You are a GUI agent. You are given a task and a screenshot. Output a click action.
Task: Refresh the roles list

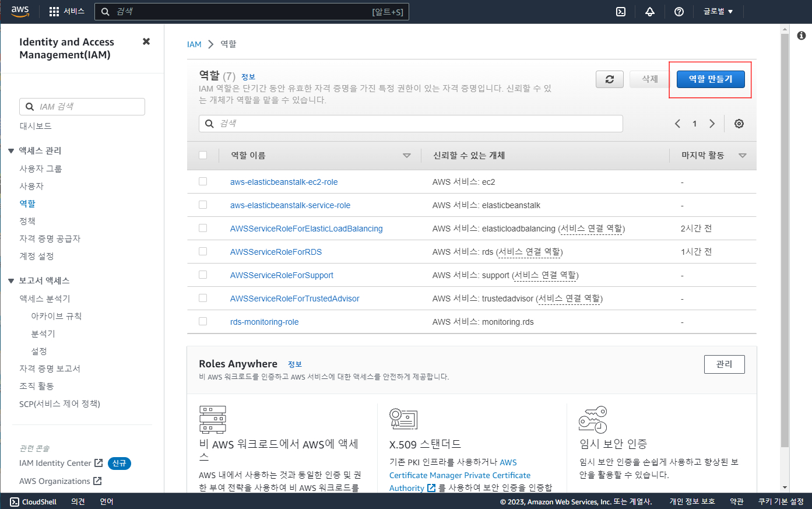610,79
